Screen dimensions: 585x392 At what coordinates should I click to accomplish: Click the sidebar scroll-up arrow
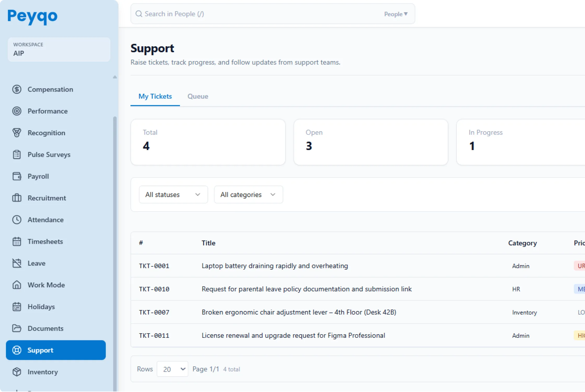115,77
